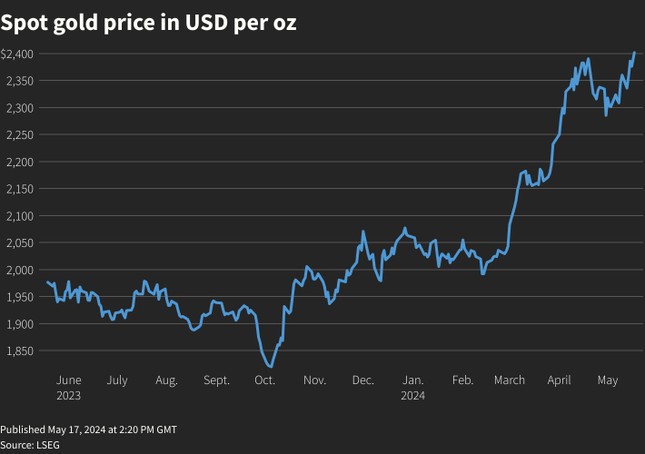Image resolution: width=645 pixels, height=454 pixels.
Task: Click the line's final peak near $2,400
Action: pos(635,52)
